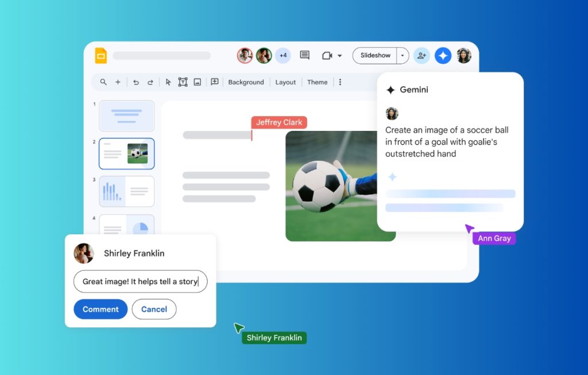Expand the Slideshow dropdown arrow
The image size is (588, 375).
click(x=403, y=56)
